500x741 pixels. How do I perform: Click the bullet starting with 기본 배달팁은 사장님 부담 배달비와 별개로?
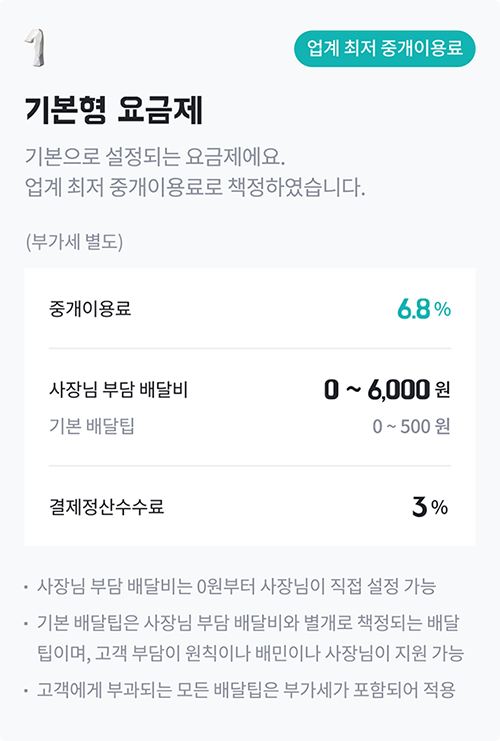tap(248, 623)
